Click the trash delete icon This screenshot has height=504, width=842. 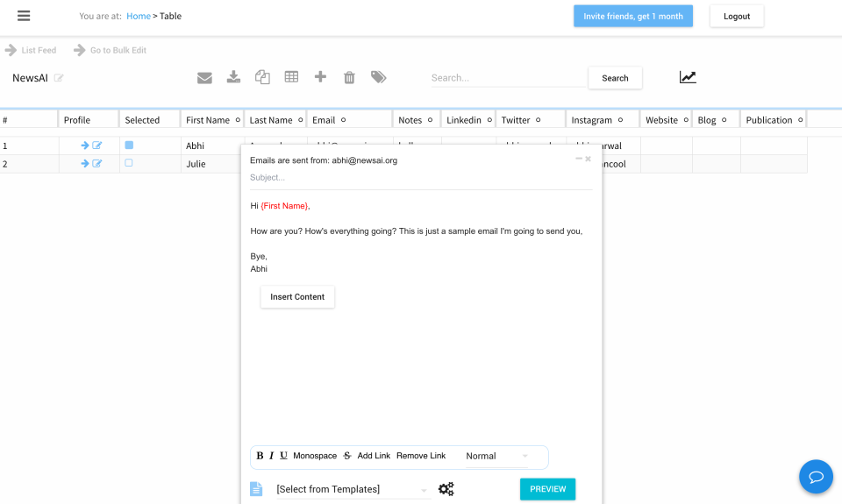click(349, 77)
